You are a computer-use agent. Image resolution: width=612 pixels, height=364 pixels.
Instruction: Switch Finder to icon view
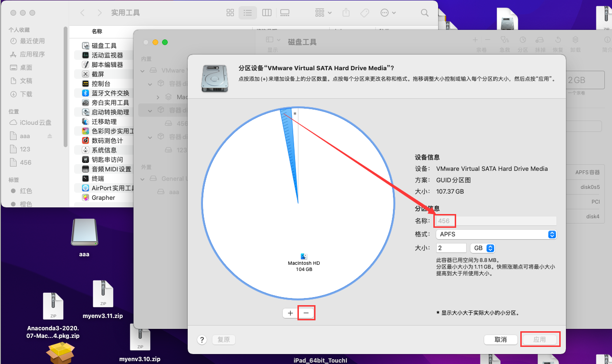tap(230, 13)
